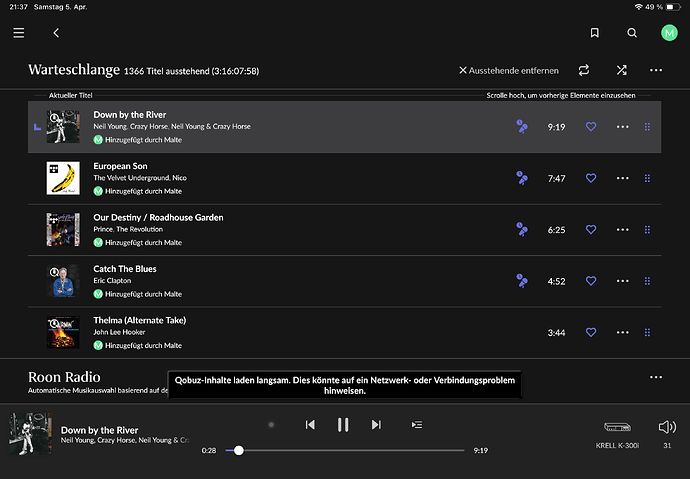Open the green M profile avatar

(669, 33)
